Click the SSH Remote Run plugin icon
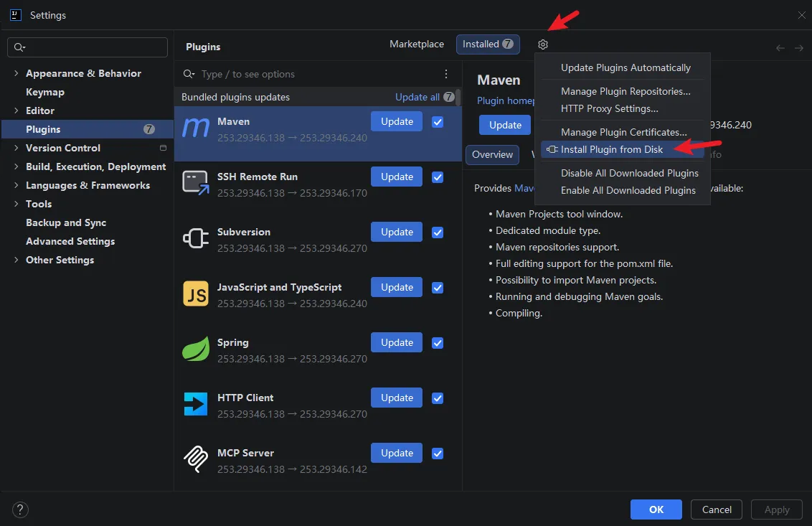The image size is (812, 526). (x=196, y=183)
